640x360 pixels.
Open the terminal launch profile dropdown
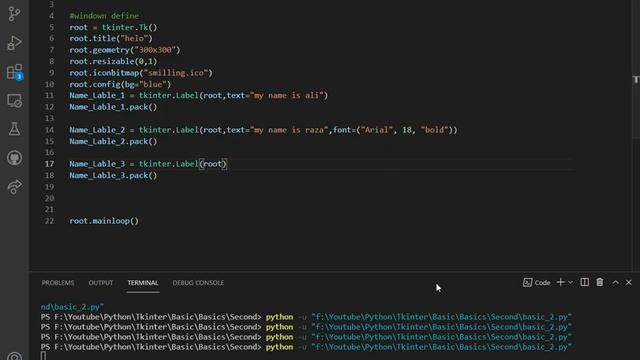570,282
